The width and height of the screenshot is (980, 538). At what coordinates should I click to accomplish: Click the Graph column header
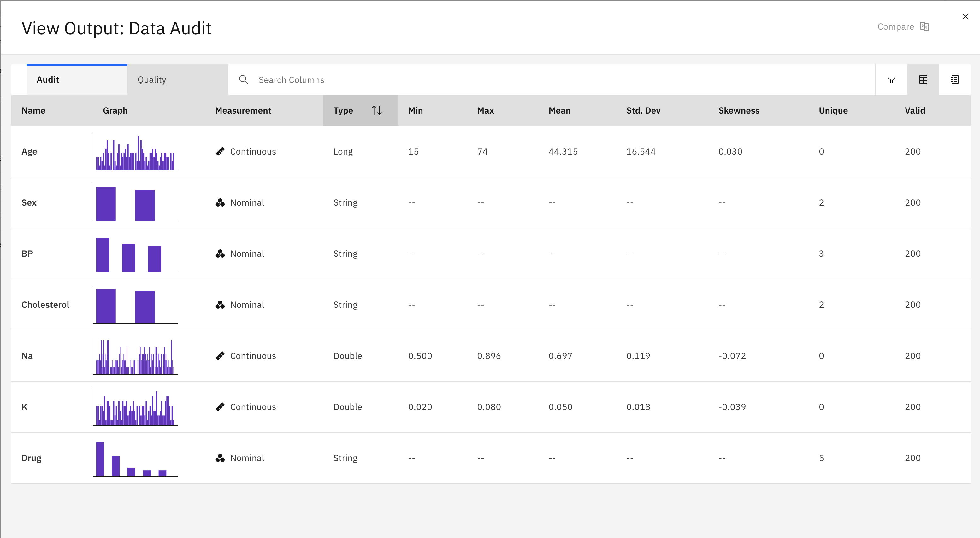[115, 110]
